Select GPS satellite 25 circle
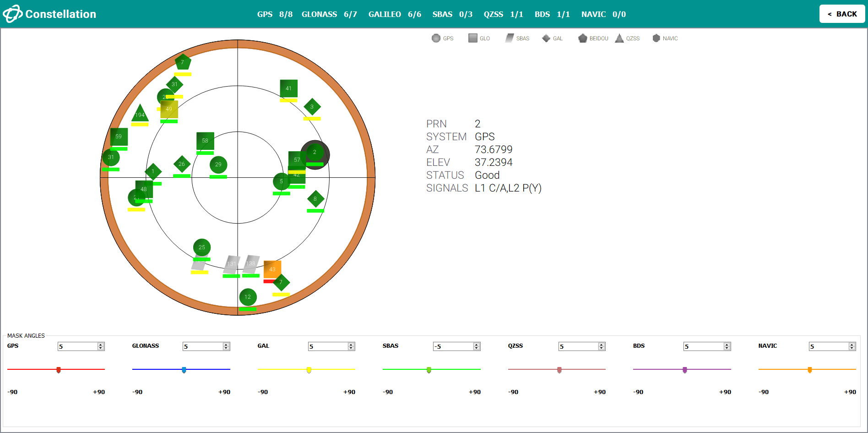Screen dimensions: 868x433 201,247
